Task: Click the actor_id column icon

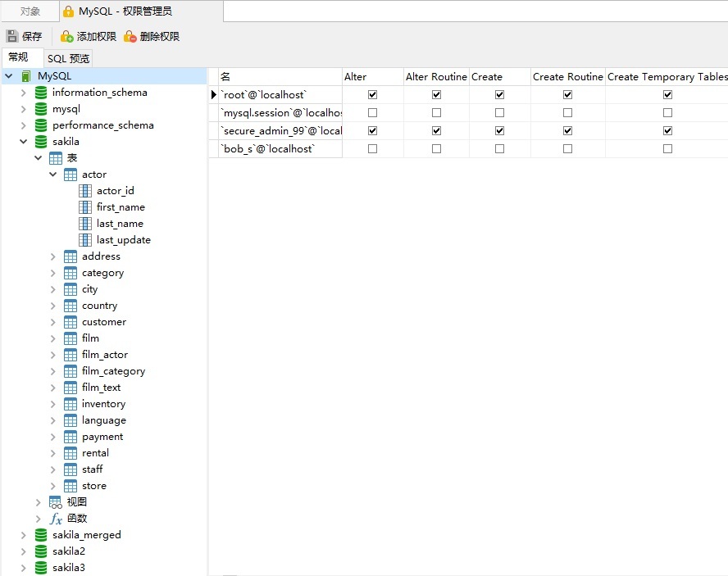Action: coord(85,191)
